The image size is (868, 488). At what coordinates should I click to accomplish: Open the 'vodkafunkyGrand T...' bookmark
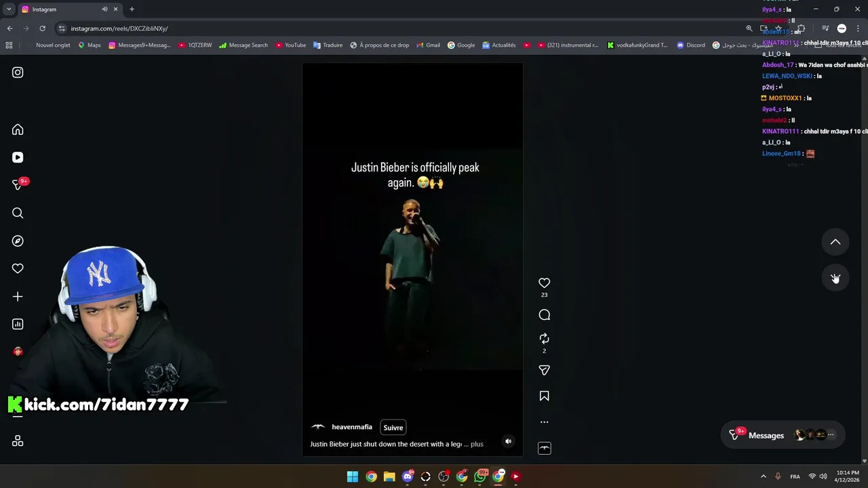click(637, 45)
